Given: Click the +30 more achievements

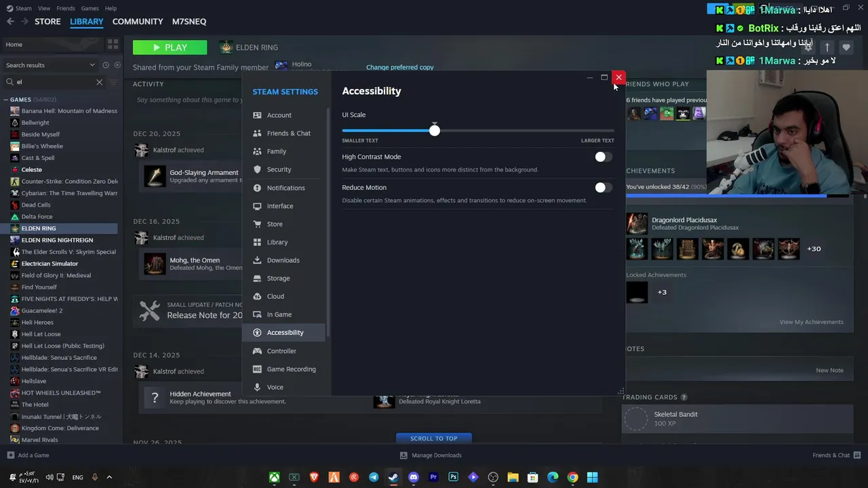Looking at the screenshot, I should [x=814, y=249].
